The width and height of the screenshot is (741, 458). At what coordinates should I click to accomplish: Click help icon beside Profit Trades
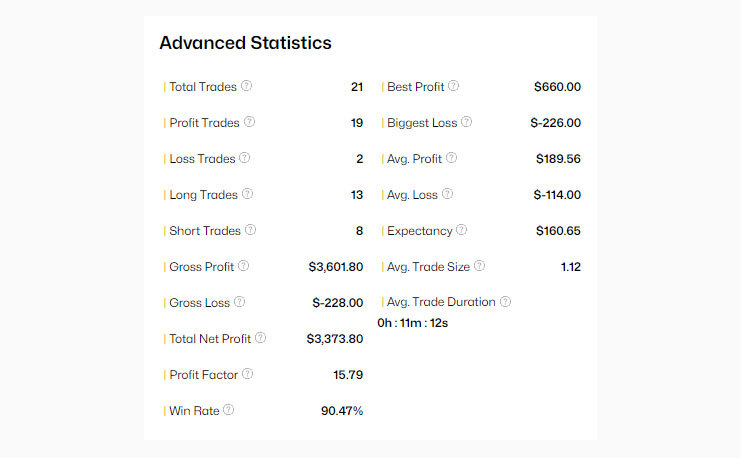(x=250, y=122)
